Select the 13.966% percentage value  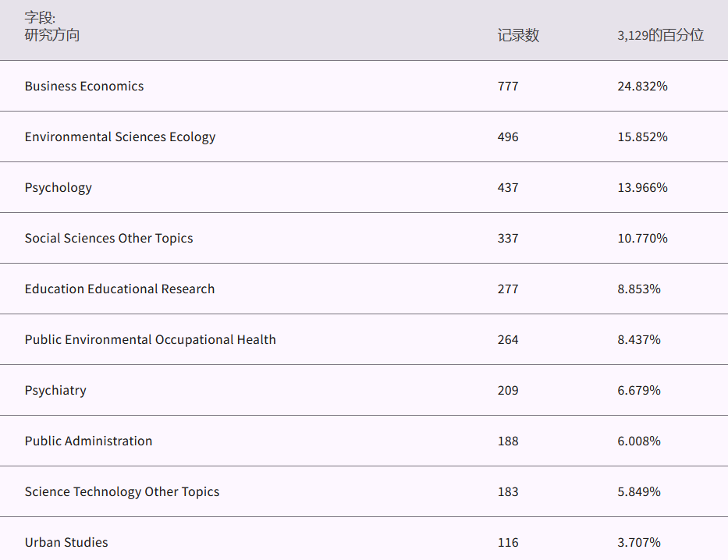[x=642, y=187]
